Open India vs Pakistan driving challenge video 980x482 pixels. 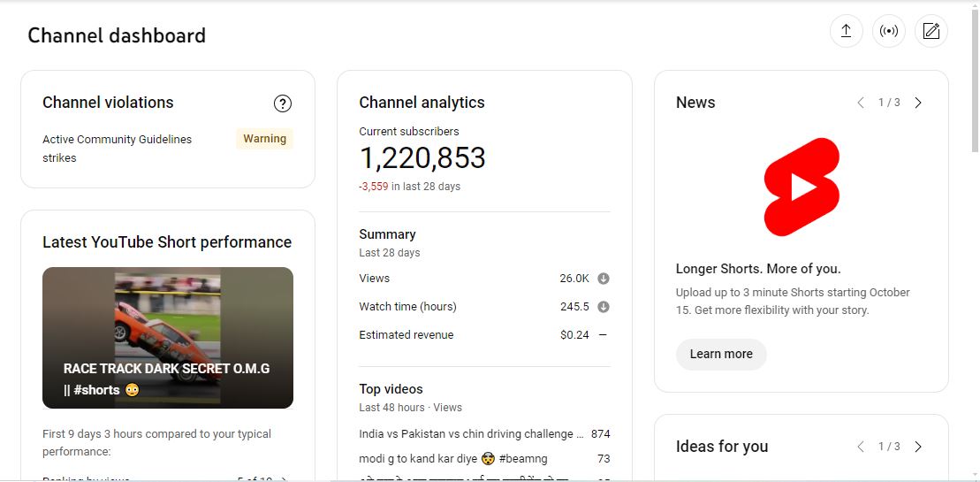471,434
